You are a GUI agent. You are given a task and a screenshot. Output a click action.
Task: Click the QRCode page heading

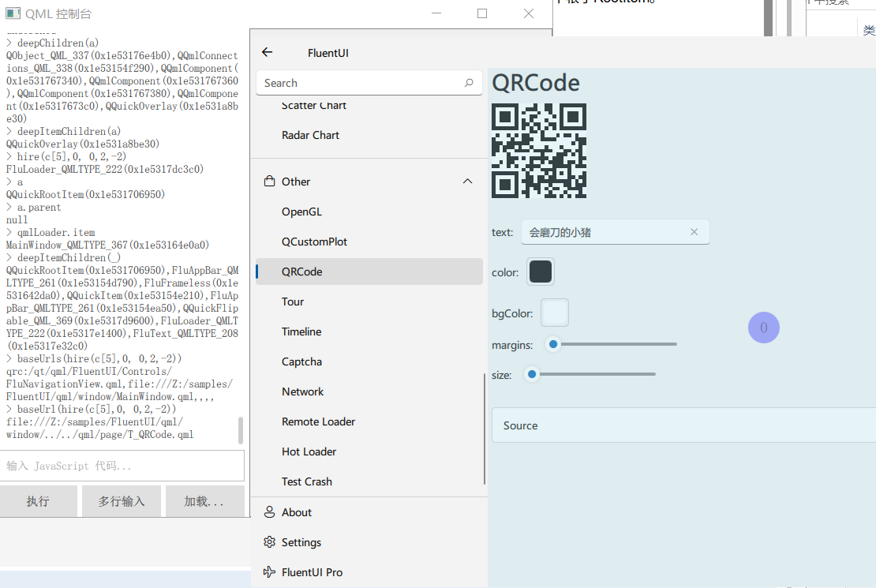536,84
